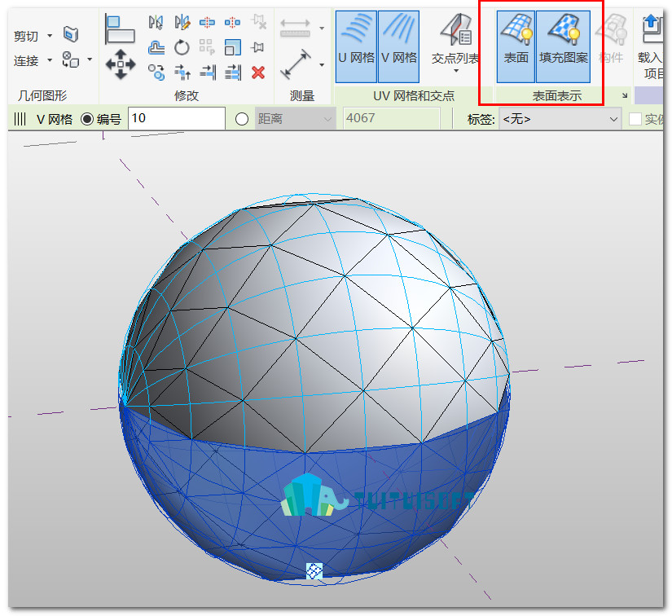This screenshot has height=616, width=672.
Task: Click the cut geometry opening icon beside 剪切
Action: 70,34
